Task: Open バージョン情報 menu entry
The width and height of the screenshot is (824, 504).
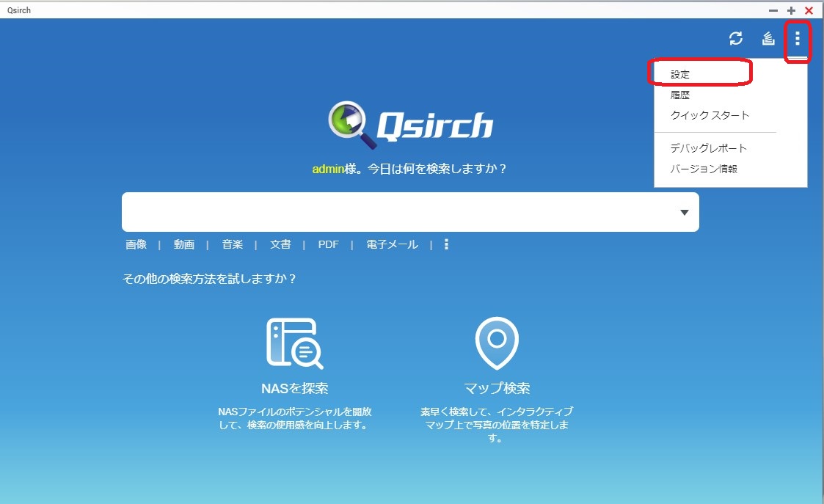Action: tap(704, 169)
